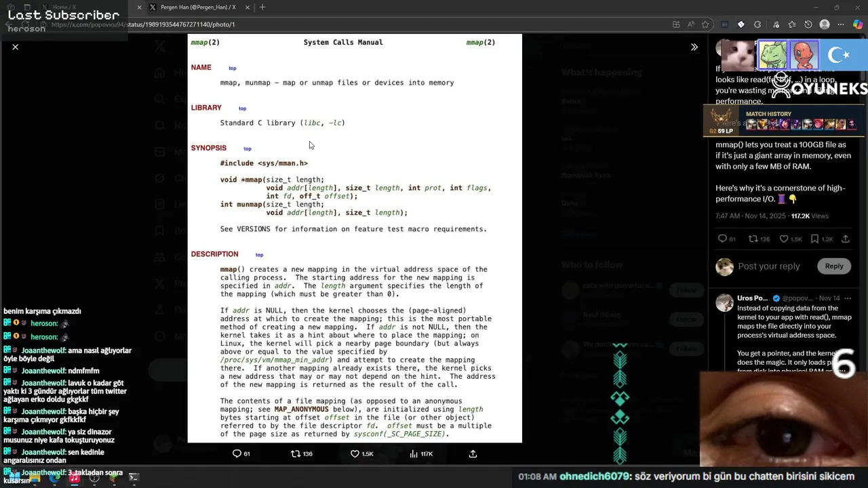Click the heart icon below the photo

(355, 453)
